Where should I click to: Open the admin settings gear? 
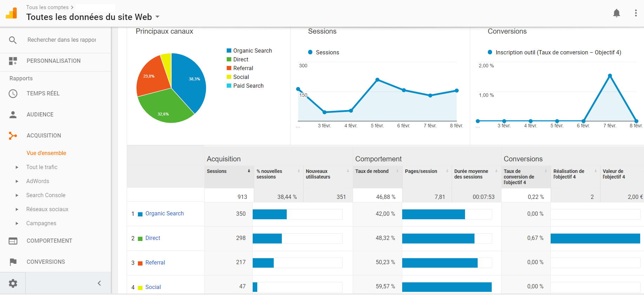[13, 283]
